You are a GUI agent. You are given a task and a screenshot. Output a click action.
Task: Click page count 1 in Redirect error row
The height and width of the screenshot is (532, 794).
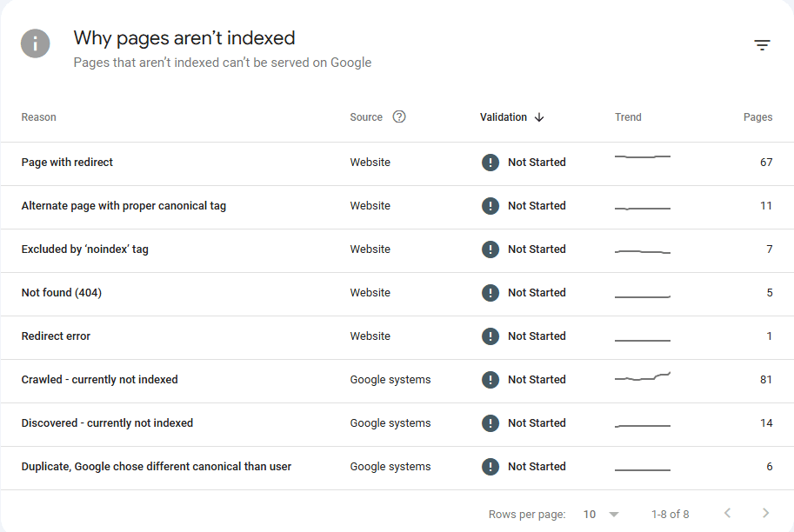click(x=769, y=336)
